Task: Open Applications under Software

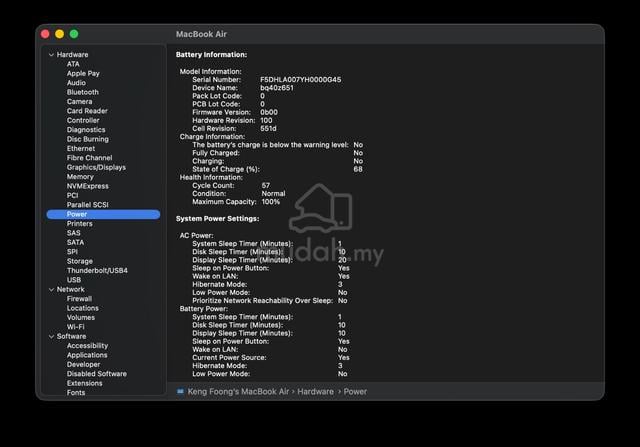Action: pos(87,355)
